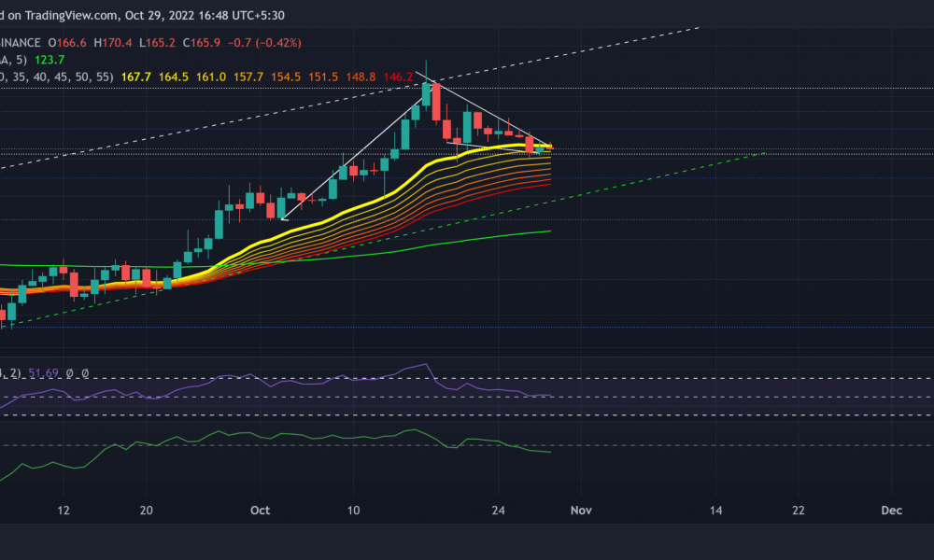Click the price change −0.7 (−0.42%)
Image resolution: width=934 pixels, height=560 pixels.
[x=264, y=43]
